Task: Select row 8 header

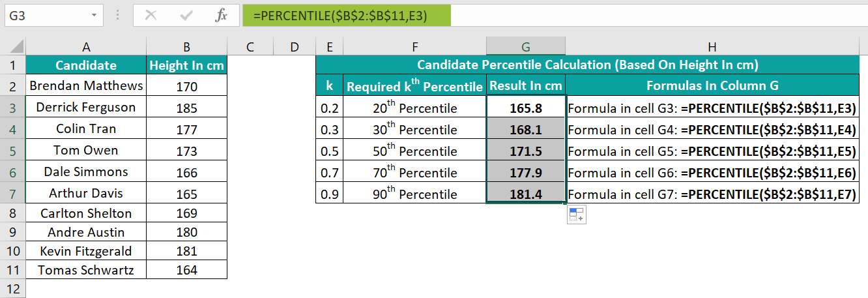Action: pyautogui.click(x=13, y=213)
